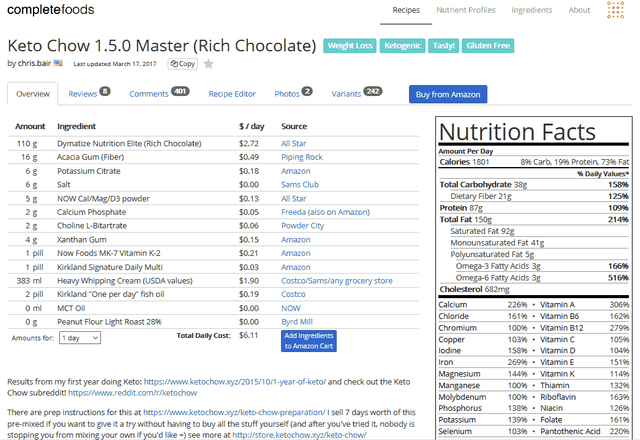Open the Variants tab
This screenshot has height=440, width=640.
point(356,93)
